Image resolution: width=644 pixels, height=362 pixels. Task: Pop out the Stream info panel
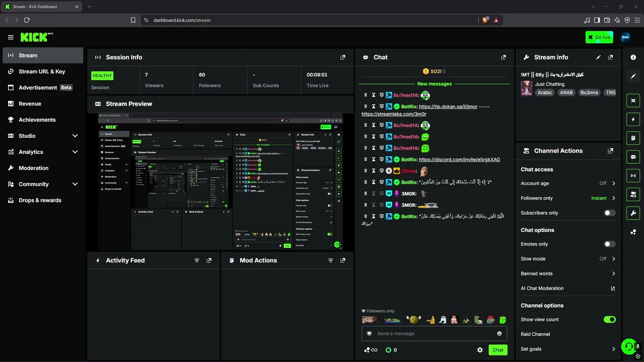tap(610, 57)
